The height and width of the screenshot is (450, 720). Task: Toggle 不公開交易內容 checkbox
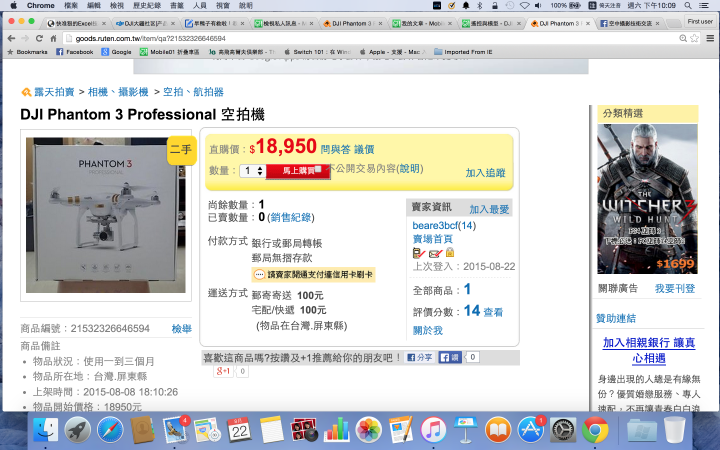318,169
